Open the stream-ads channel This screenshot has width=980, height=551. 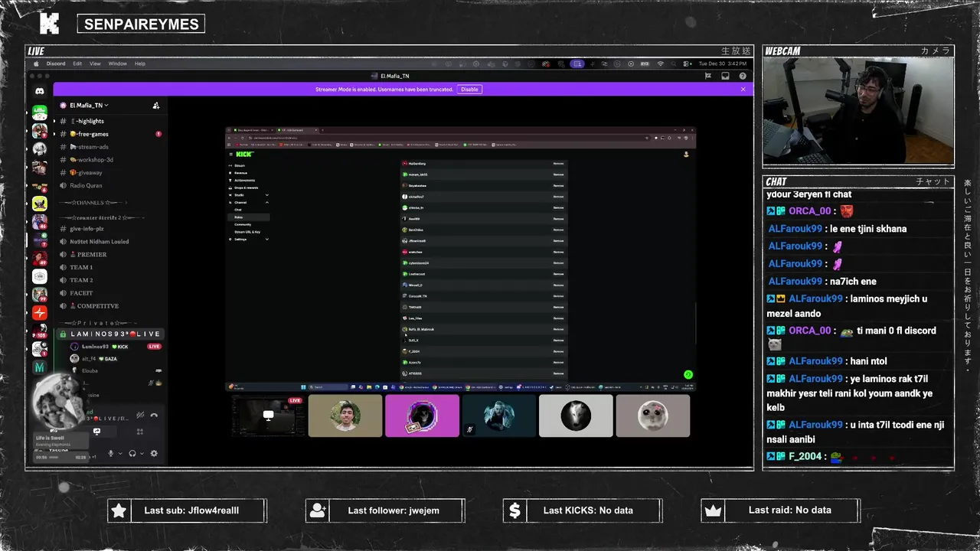pos(111,147)
